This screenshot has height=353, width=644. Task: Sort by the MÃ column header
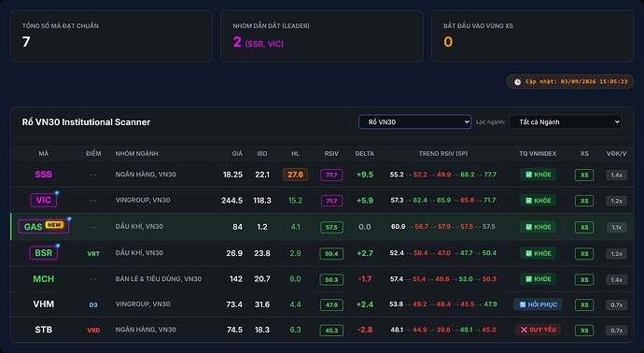[x=44, y=153]
